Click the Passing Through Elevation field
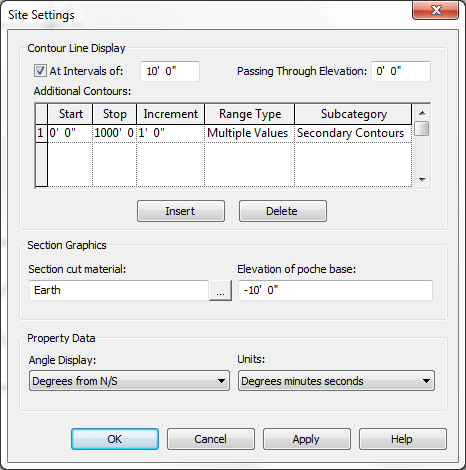 [x=401, y=71]
